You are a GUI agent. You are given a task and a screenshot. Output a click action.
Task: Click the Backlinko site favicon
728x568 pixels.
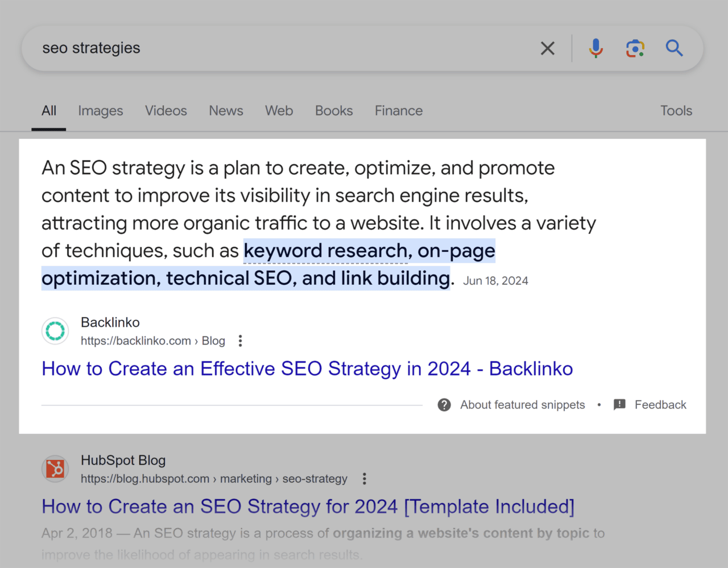55,331
